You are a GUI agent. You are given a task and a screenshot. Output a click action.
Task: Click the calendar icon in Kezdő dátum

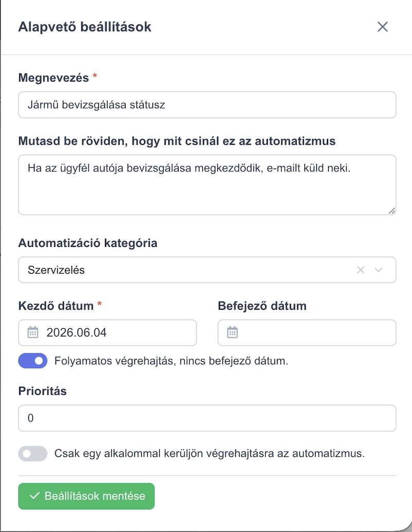[33, 332]
